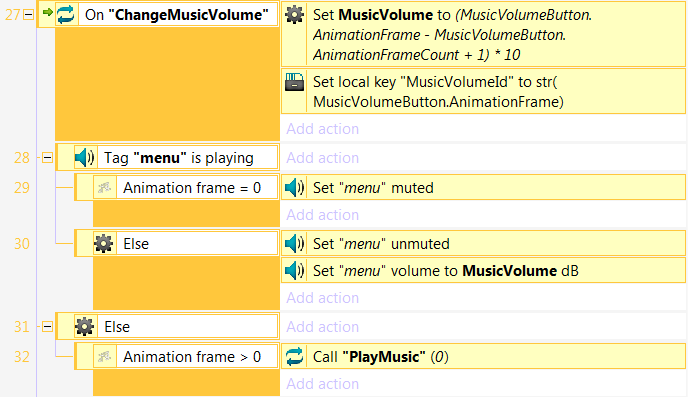Click the gear icon of Set MusicVolume action
The height and width of the screenshot is (397, 688).
click(x=294, y=14)
